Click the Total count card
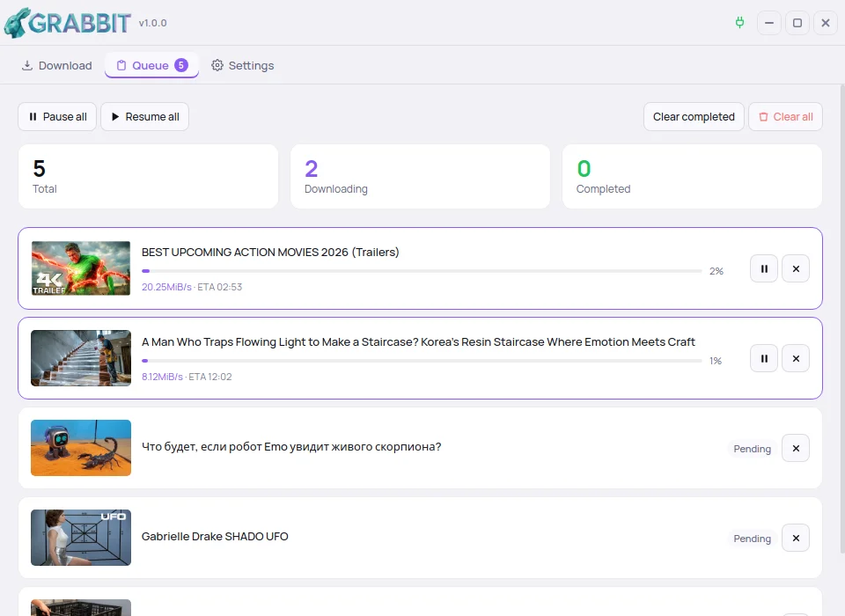The image size is (845, 616). point(148,176)
